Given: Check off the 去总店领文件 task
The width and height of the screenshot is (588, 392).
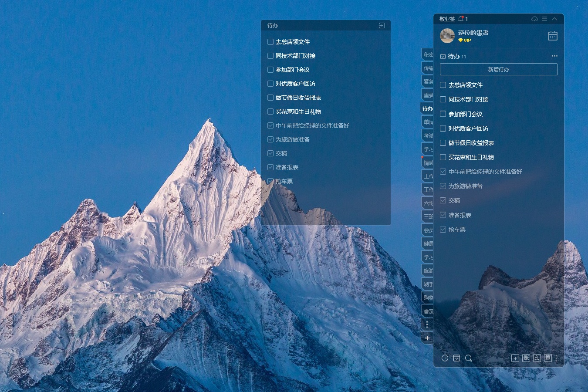Looking at the screenshot, I should (443, 84).
